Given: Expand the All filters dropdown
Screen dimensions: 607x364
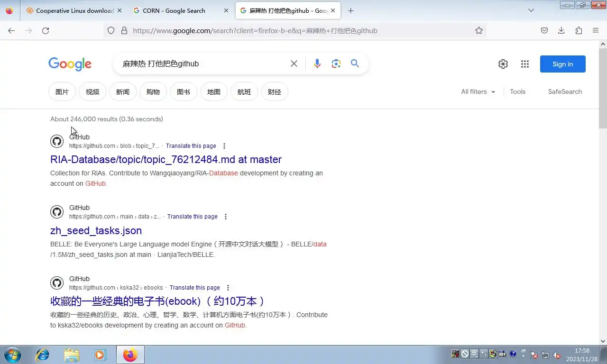Looking at the screenshot, I should pyautogui.click(x=478, y=91).
